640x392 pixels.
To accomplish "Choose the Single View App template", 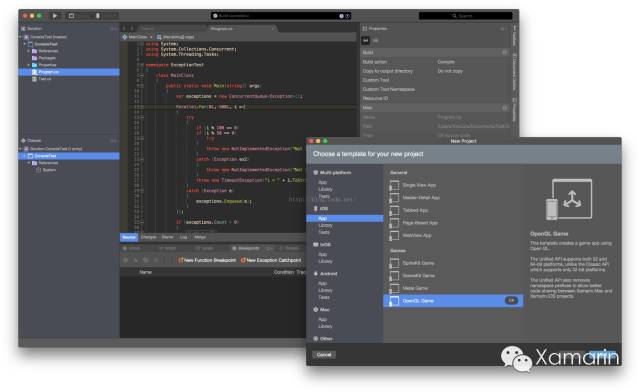I will click(x=413, y=185).
